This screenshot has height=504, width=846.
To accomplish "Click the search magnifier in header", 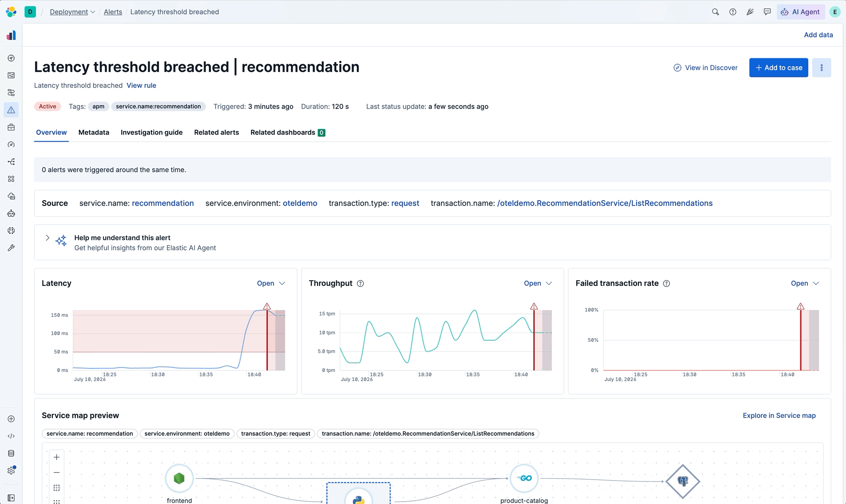I will [x=715, y=12].
